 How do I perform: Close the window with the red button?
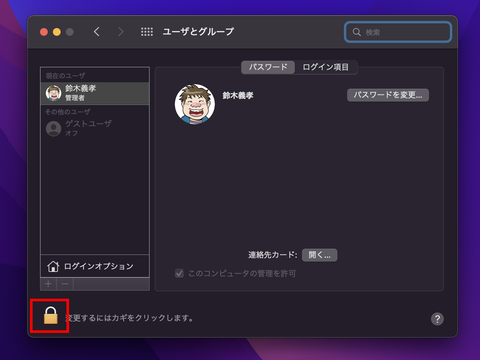coord(44,32)
